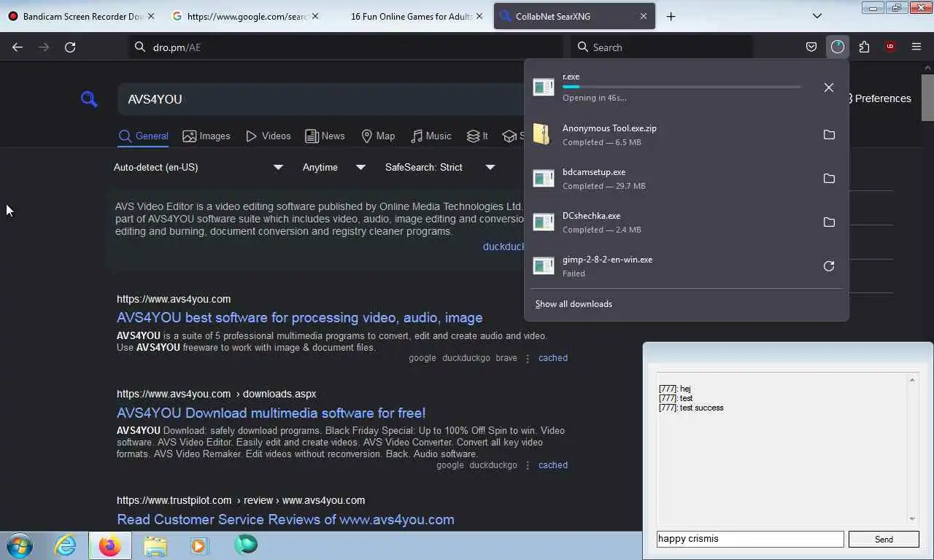Image resolution: width=934 pixels, height=560 pixels.
Task: Switch to 16 Fun Online Games tab
Action: tap(411, 16)
